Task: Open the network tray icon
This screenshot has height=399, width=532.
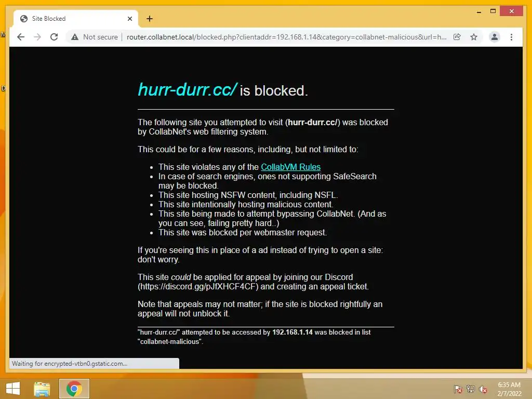Action: 471,389
